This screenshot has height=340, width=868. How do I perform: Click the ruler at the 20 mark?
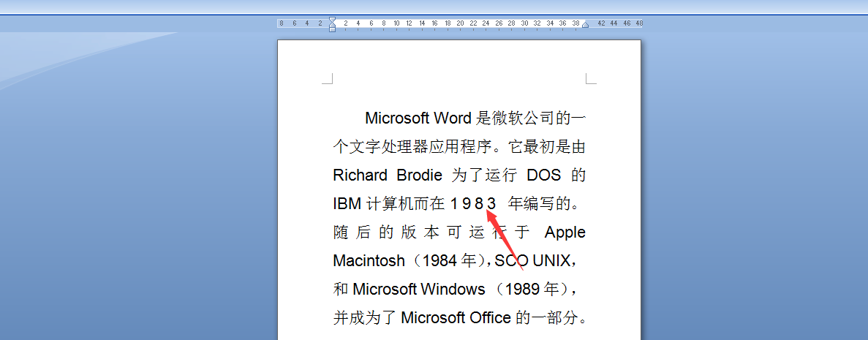coord(460,23)
